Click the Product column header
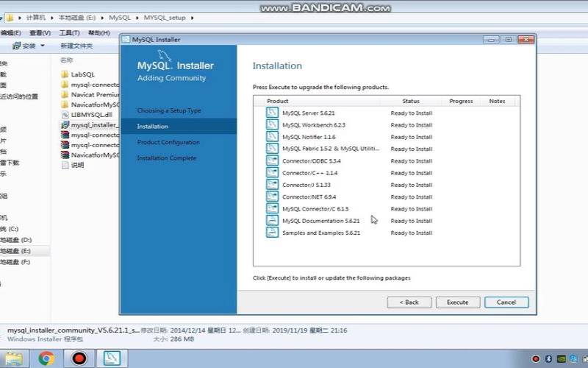Viewport: 588px width, 368px height. 278,101
